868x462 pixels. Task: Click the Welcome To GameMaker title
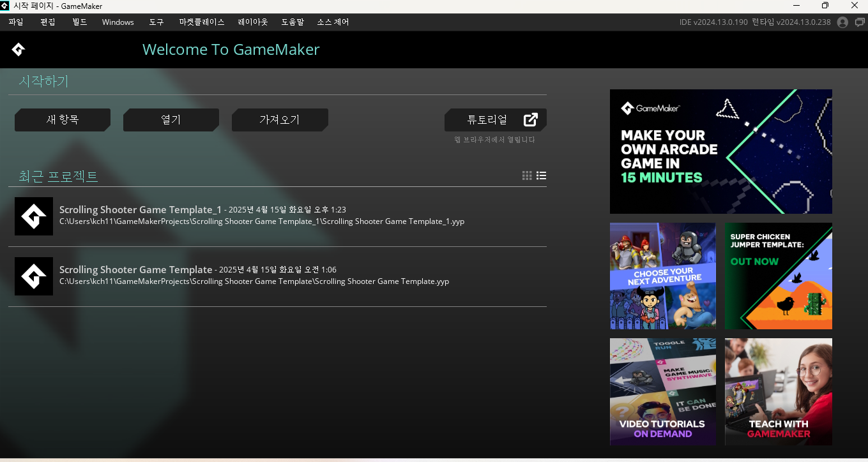(x=231, y=50)
